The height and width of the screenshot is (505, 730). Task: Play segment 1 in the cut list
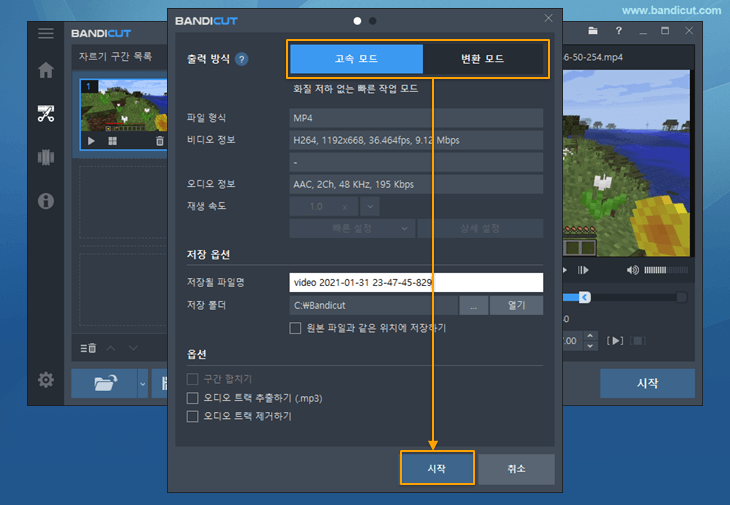click(91, 141)
